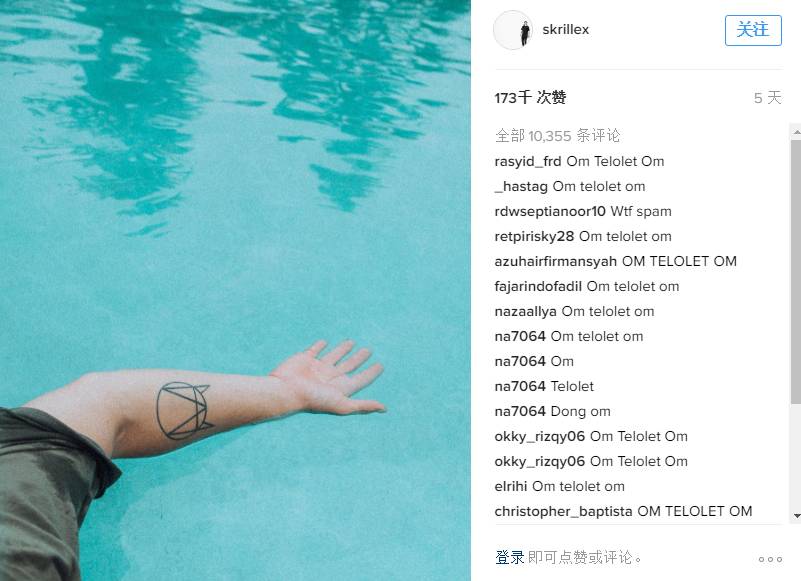Image resolution: width=801 pixels, height=581 pixels.
Task: Visit rdwseptianoor10's profile link
Action: tap(550, 212)
